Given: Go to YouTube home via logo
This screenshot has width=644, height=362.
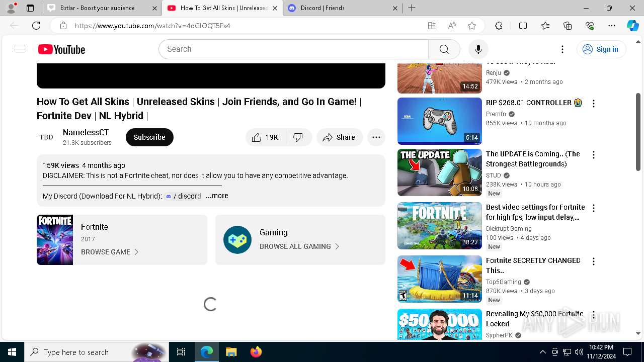Looking at the screenshot, I should [61, 49].
